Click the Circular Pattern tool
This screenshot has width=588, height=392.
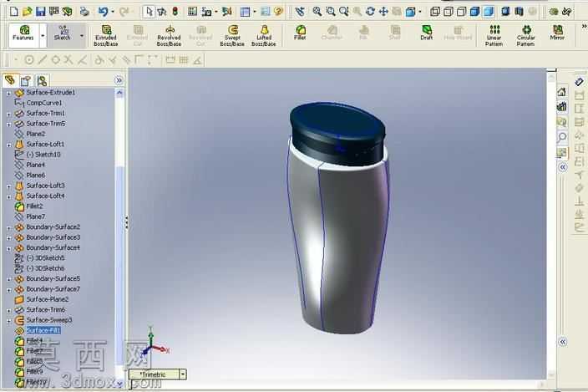(525, 36)
